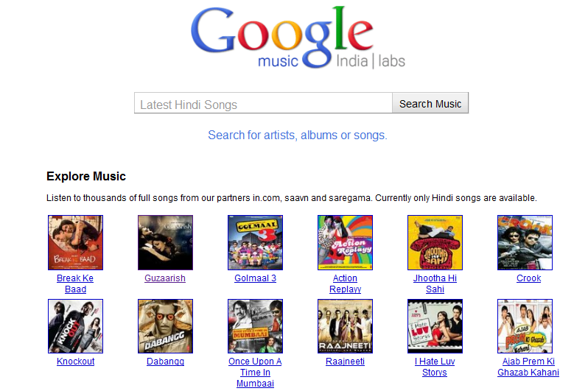This screenshot has width=588, height=391.
Task: Open the Action Replayy text link
Action: [346, 283]
